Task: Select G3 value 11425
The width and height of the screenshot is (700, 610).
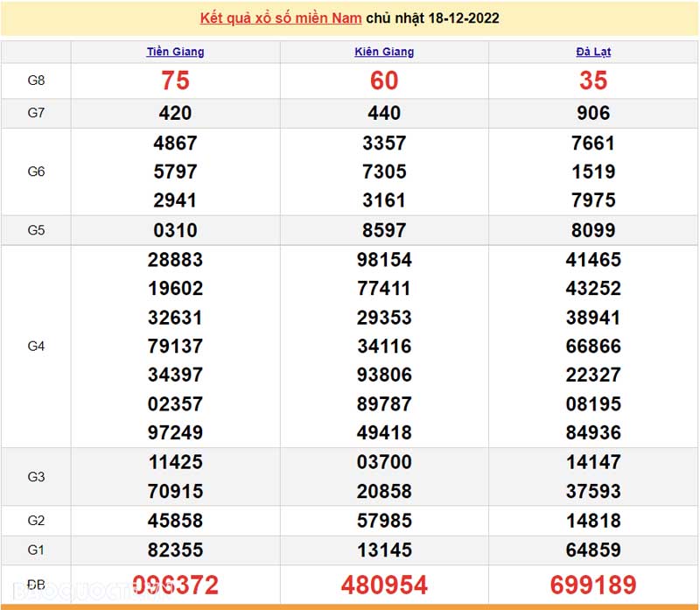Action: pos(176,462)
